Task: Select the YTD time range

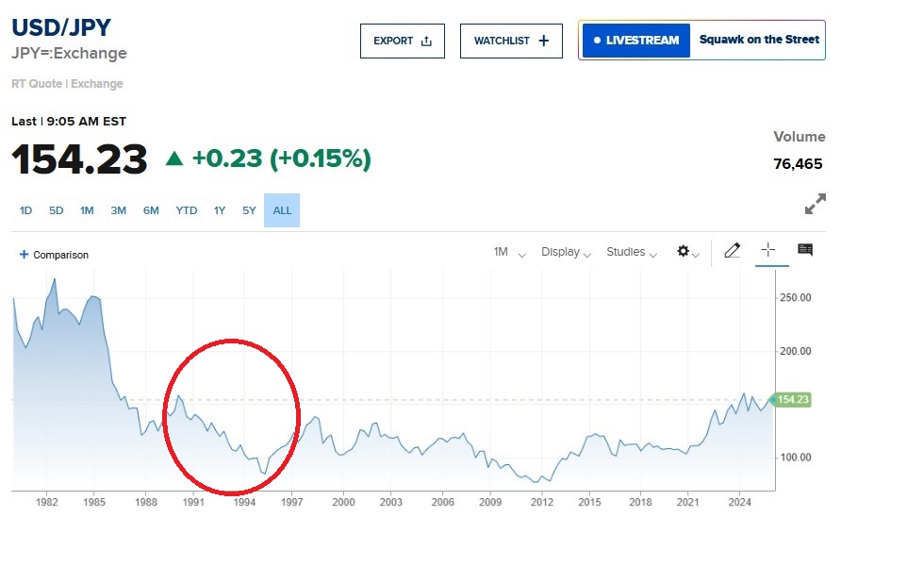Action: coord(187,210)
